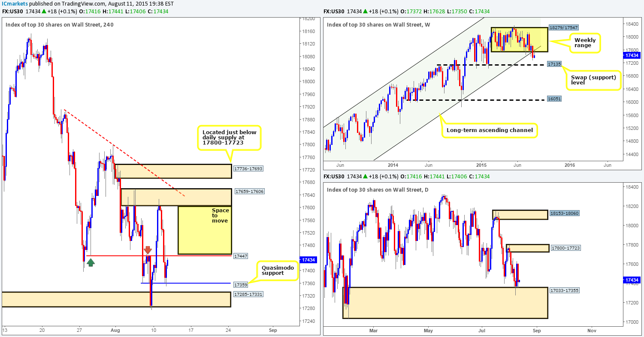Click 'Nov' on the daily time axis
The image size is (644, 337).
[x=592, y=331]
